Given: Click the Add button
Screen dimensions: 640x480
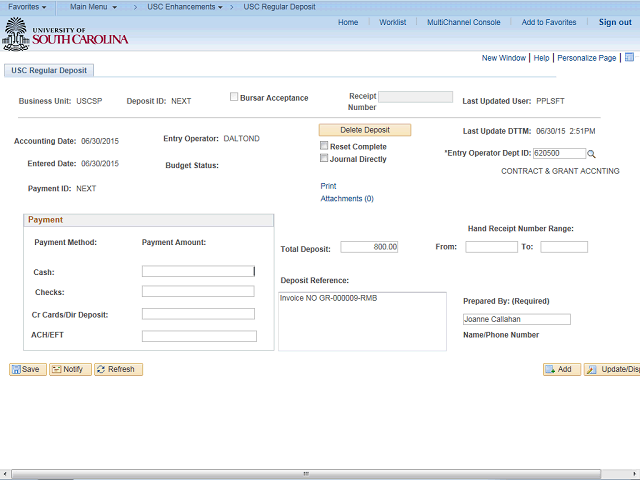Looking at the screenshot, I should pos(562,369).
